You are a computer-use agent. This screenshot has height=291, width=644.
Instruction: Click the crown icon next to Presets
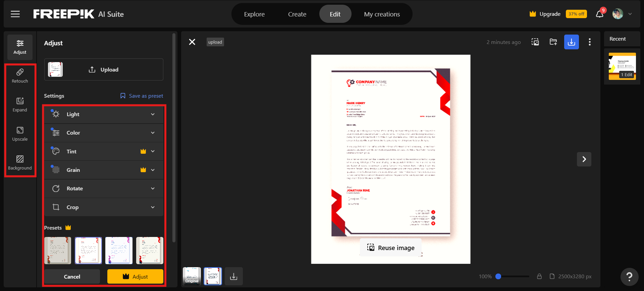68,228
